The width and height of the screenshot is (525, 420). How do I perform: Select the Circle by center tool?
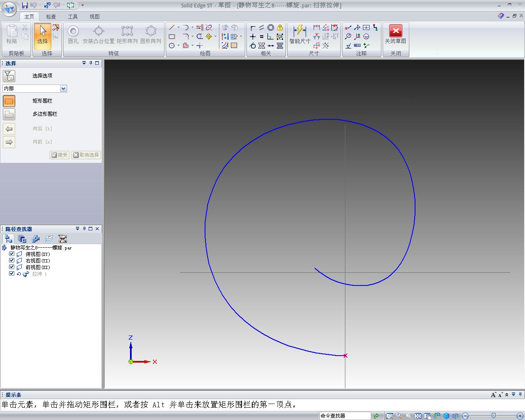click(x=172, y=46)
